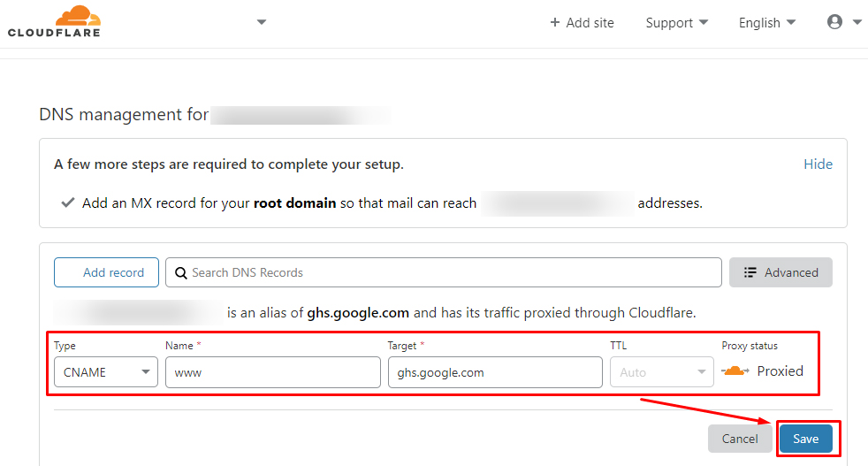Focus the Search DNS Records field
This screenshot has height=466, width=868.
click(444, 272)
